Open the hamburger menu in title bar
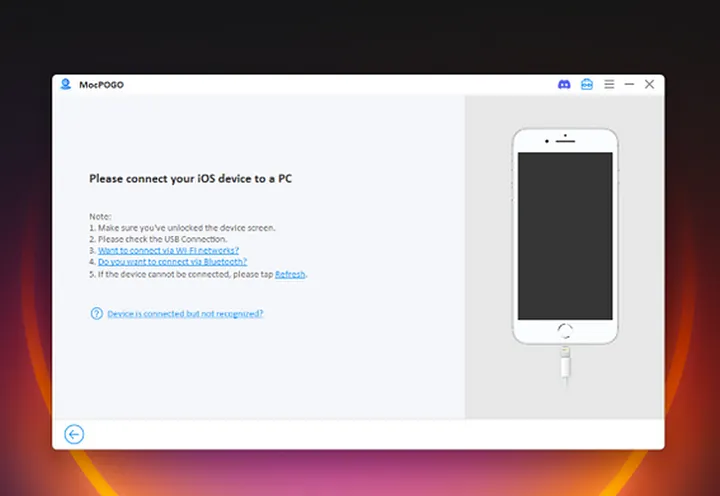Image resolution: width=720 pixels, height=496 pixels. pyautogui.click(x=609, y=85)
